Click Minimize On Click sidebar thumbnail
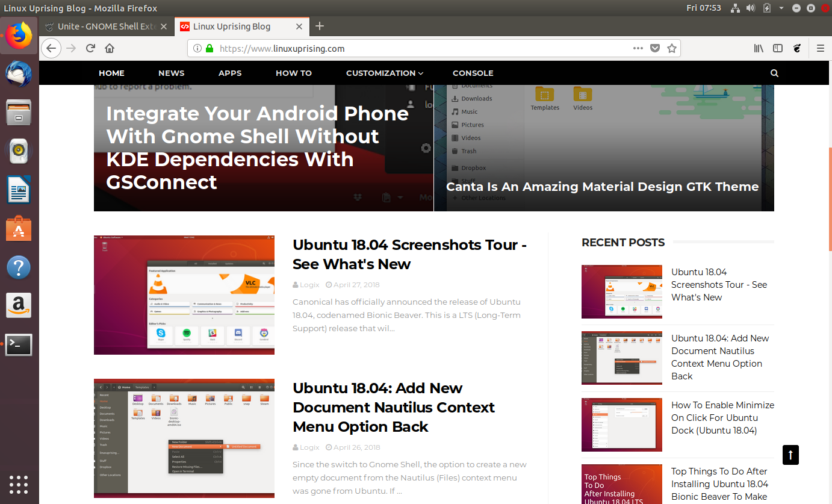 pyautogui.click(x=622, y=425)
